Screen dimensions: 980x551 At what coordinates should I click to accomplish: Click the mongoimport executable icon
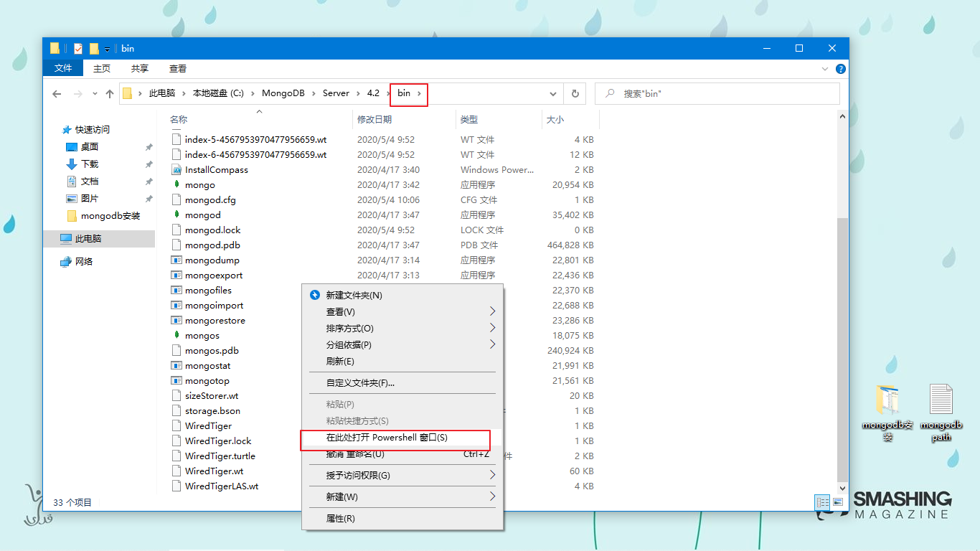tap(177, 305)
